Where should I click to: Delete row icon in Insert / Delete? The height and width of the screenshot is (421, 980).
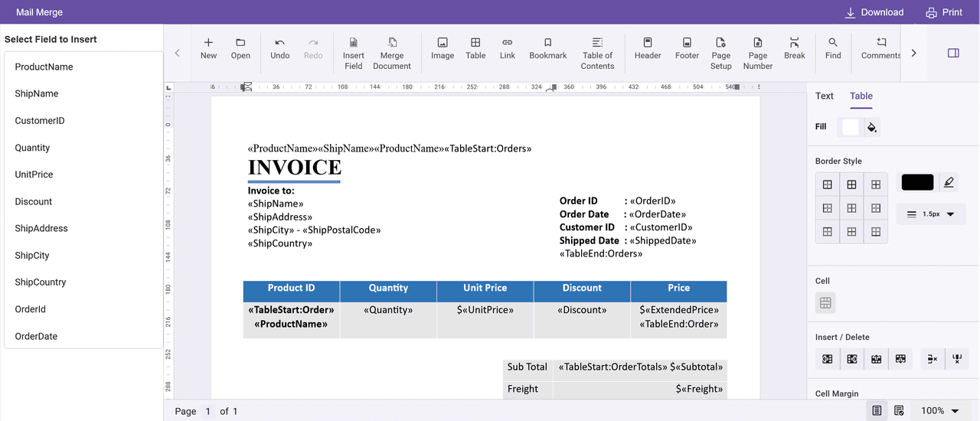tap(932, 358)
